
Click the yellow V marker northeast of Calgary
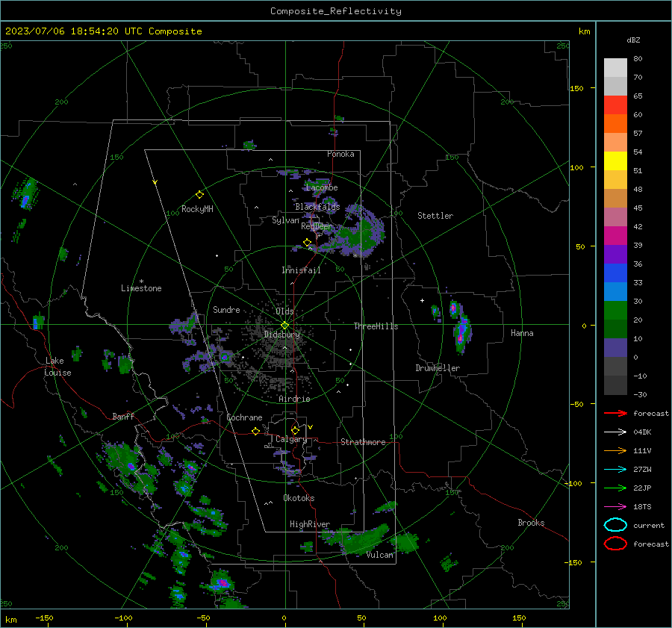click(x=311, y=427)
